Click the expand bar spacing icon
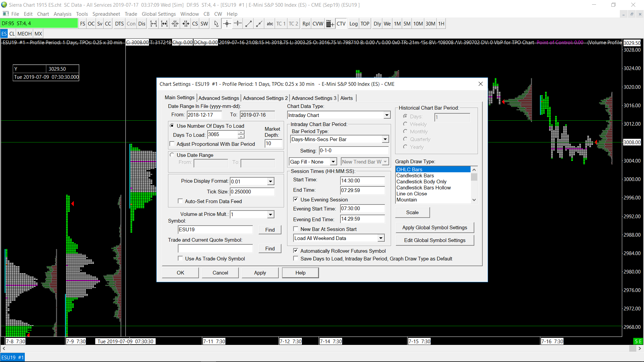This screenshot has height=362, width=644. [x=153, y=24]
